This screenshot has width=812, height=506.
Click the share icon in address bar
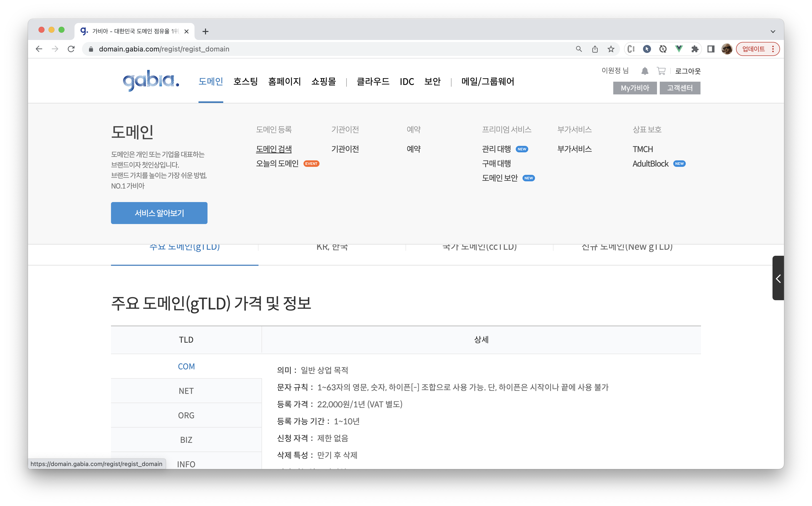click(x=595, y=49)
